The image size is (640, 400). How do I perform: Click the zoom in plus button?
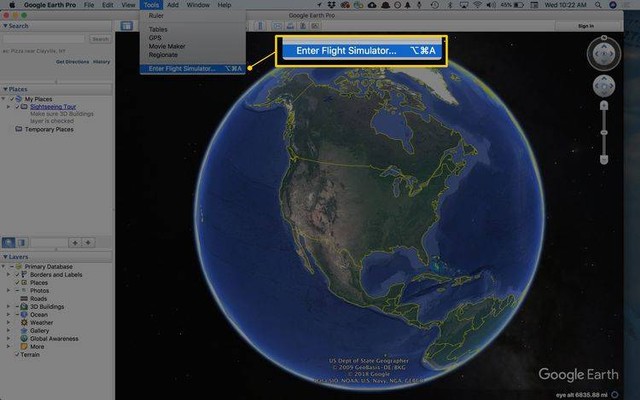click(x=604, y=106)
